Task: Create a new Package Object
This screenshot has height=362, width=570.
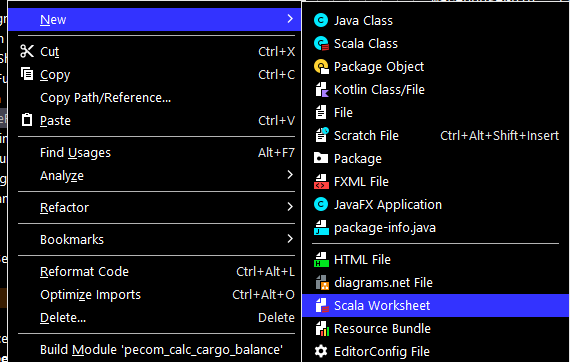Action: (435, 67)
